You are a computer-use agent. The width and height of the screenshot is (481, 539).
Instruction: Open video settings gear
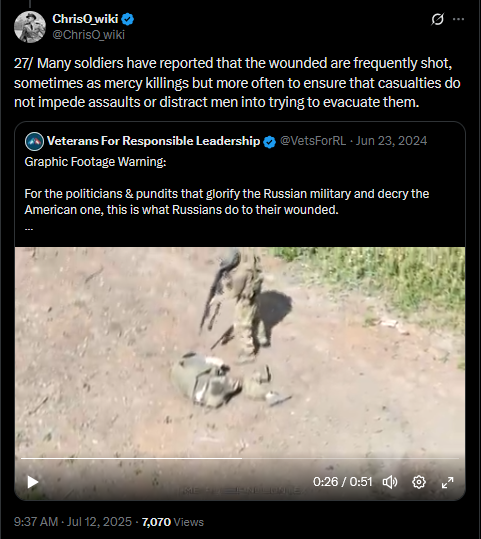pos(419,482)
